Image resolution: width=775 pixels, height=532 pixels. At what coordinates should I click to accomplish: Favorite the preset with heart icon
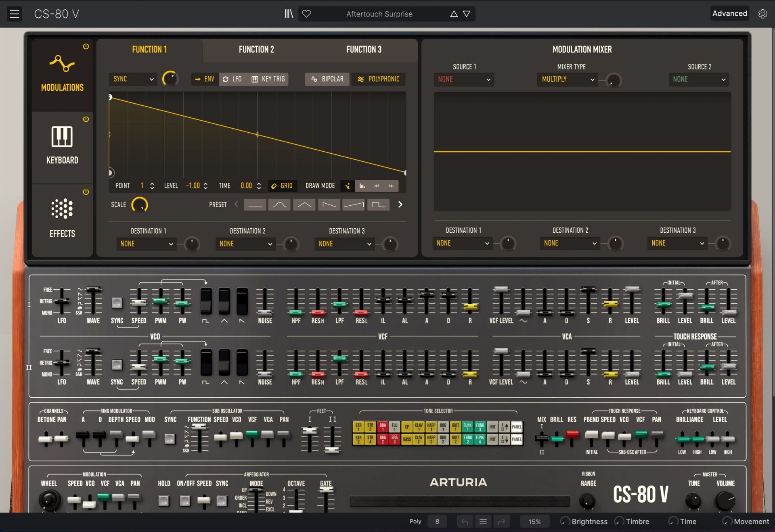pyautogui.click(x=307, y=14)
